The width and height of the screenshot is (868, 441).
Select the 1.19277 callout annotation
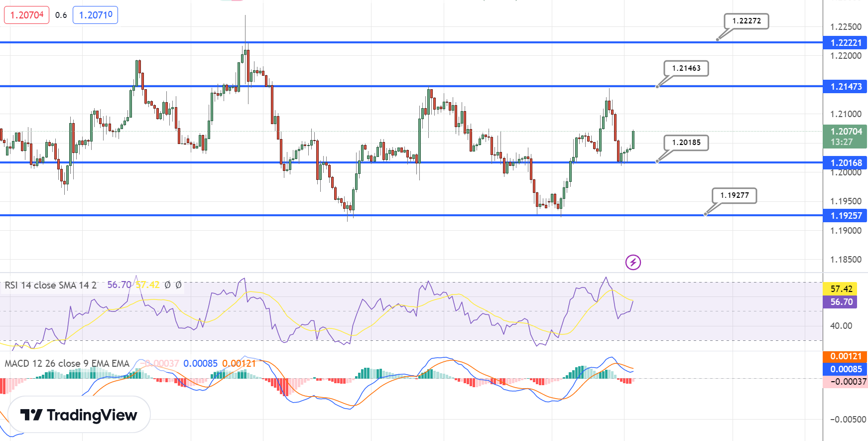(x=734, y=195)
